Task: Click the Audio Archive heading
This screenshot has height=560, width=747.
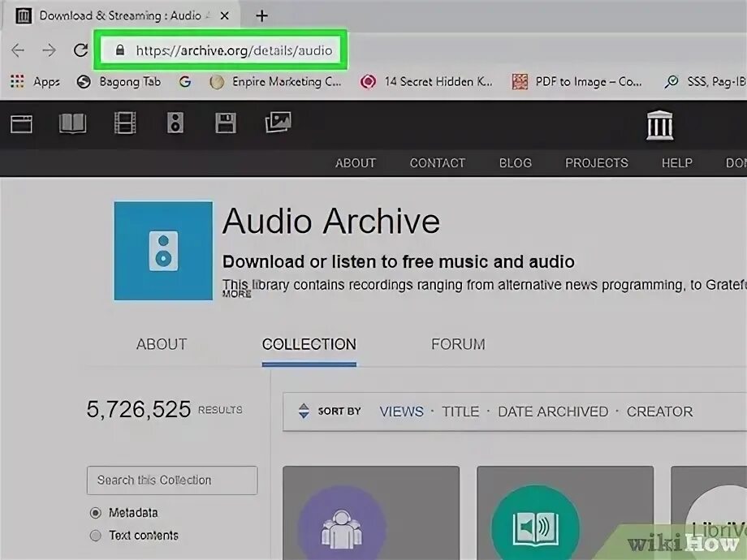Action: point(331,222)
